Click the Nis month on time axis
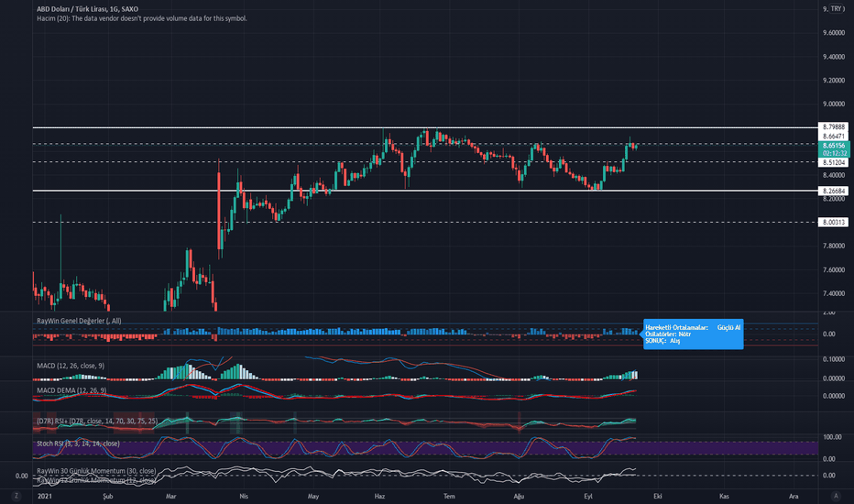This screenshot has width=854, height=504. click(244, 497)
